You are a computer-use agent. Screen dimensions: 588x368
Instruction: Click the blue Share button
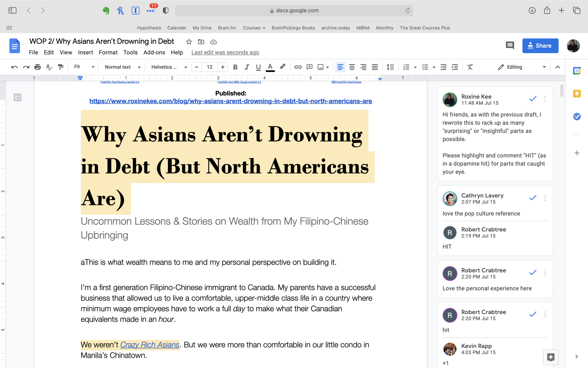540,45
